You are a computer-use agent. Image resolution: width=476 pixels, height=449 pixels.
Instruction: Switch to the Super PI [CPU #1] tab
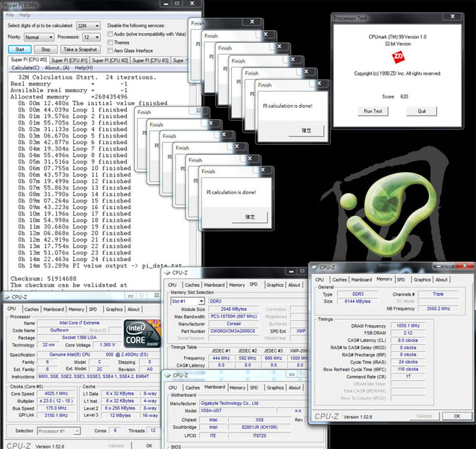(69, 60)
